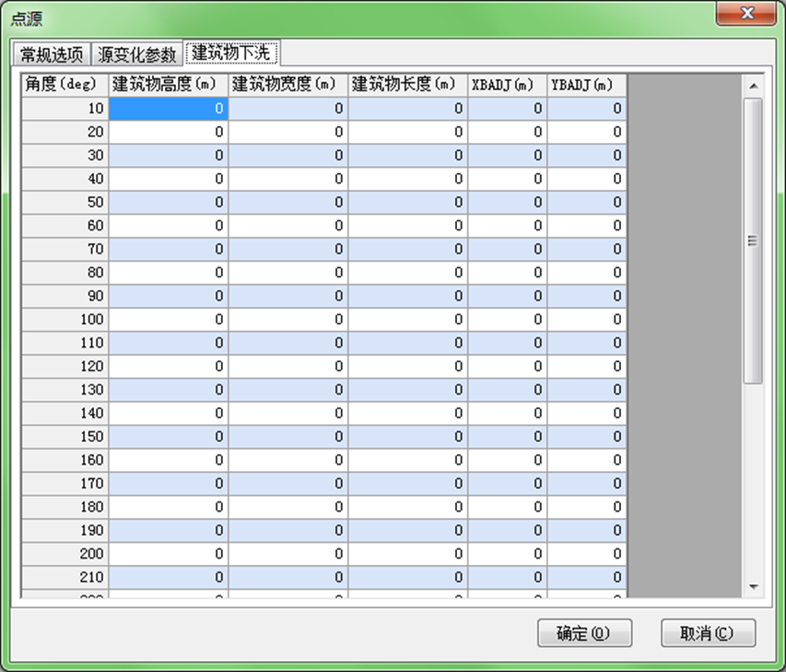This screenshot has height=672, width=786.
Task: Close the 点源 dialog window
Action: (x=747, y=16)
